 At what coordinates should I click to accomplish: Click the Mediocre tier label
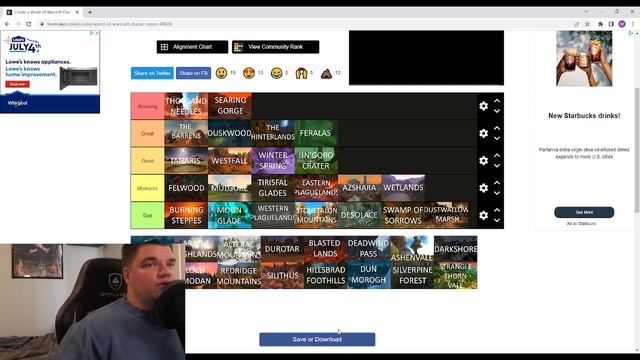[x=147, y=188]
